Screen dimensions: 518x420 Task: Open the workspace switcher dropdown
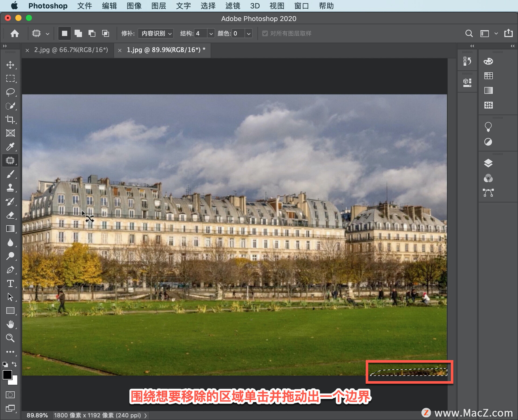[496, 33]
